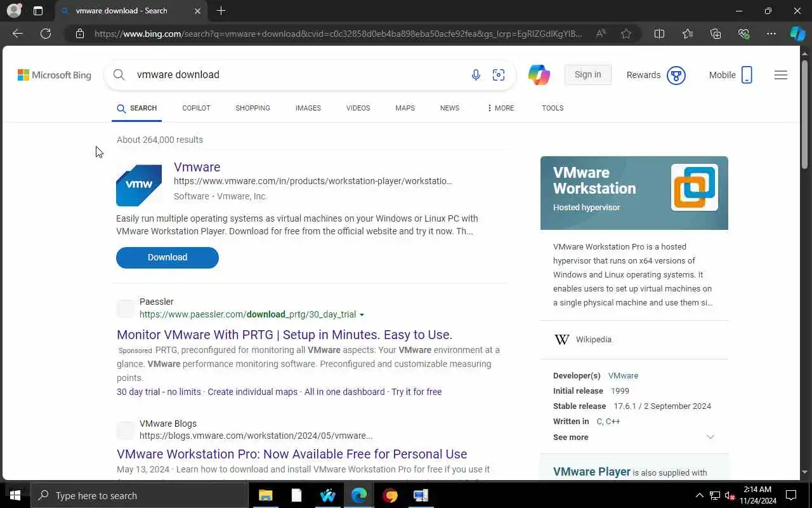The image size is (812, 508).
Task: Switch to the SHOPPING tab
Action: 252,108
